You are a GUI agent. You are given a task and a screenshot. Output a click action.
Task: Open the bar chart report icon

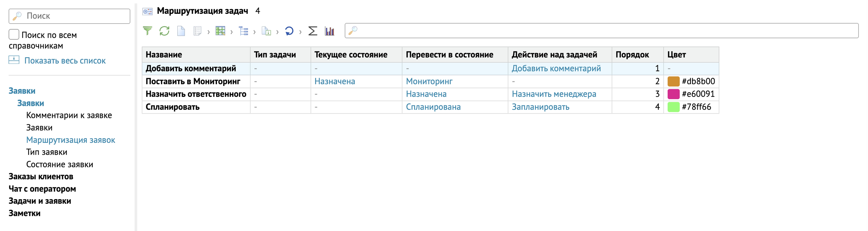[330, 31]
